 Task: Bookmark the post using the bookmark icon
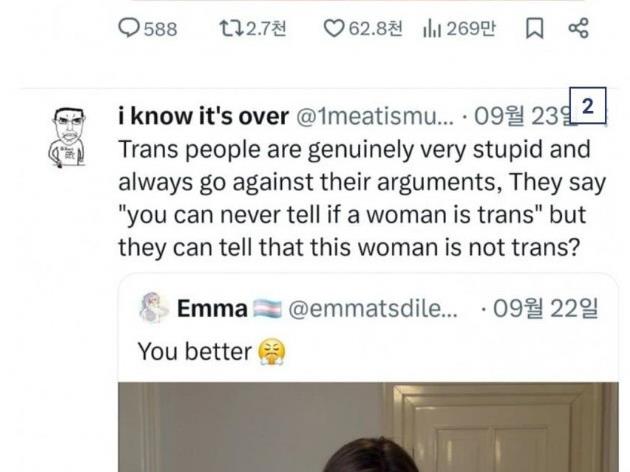click(x=534, y=29)
